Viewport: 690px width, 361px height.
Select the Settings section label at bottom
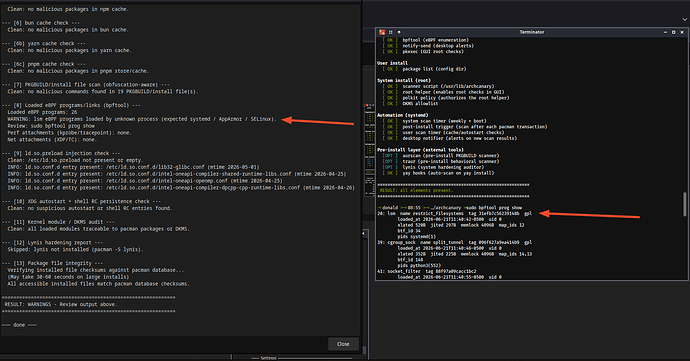pyautogui.click(x=268, y=358)
